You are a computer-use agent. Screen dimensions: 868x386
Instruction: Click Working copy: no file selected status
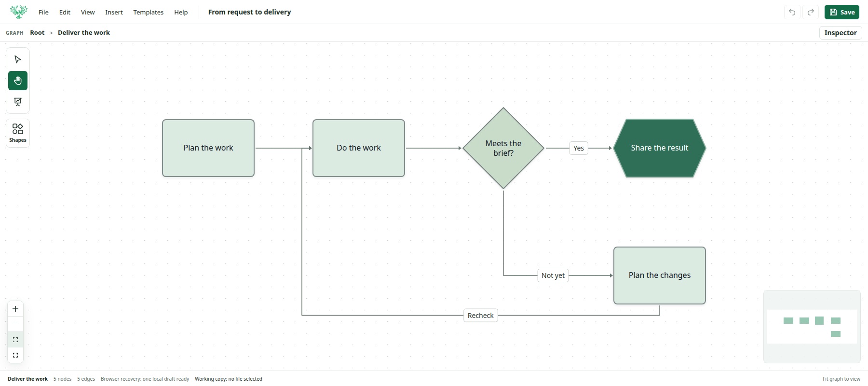229,379
